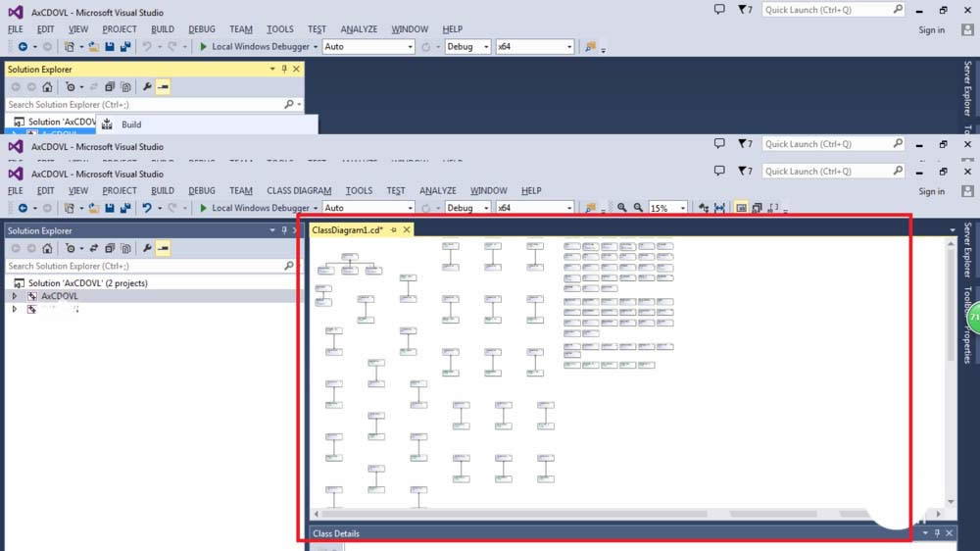Viewport: 980px width, 551px height.
Task: Open the Server Explorer side tab in bottom window
Action: [967, 250]
